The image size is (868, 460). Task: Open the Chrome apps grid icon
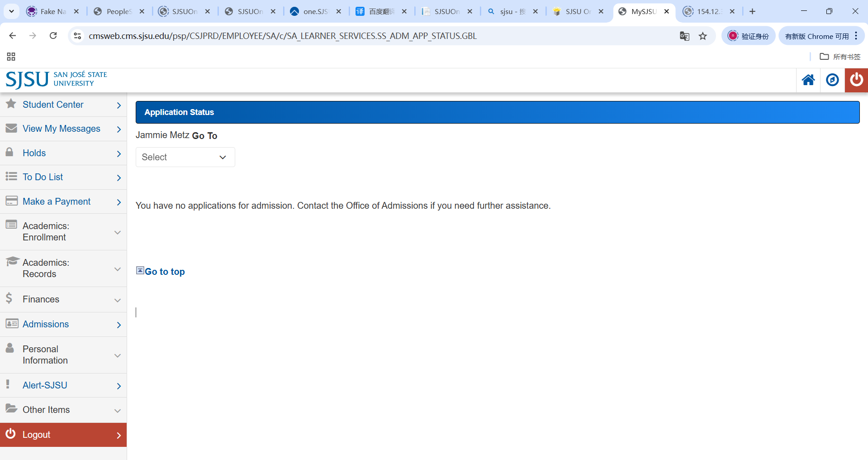point(11,57)
